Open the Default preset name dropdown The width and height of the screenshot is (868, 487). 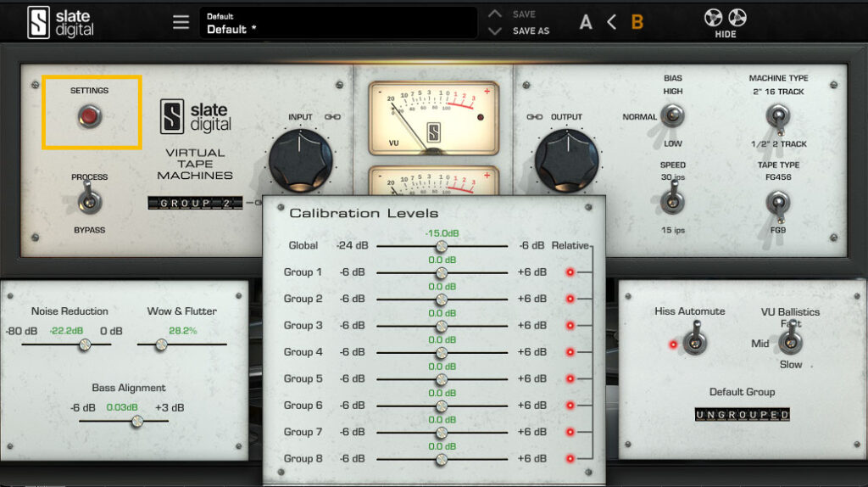tap(338, 23)
